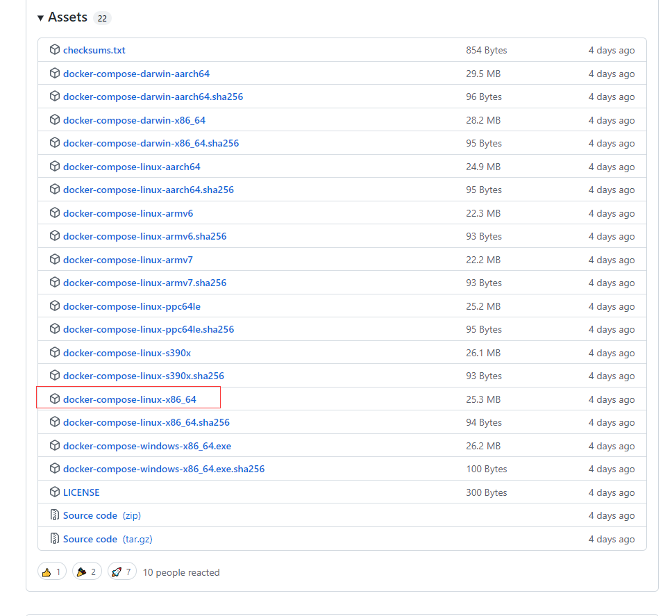The height and width of the screenshot is (616, 672).
Task: Click package icon for docker-compose-linux-x86_64
Action: pyautogui.click(x=54, y=399)
